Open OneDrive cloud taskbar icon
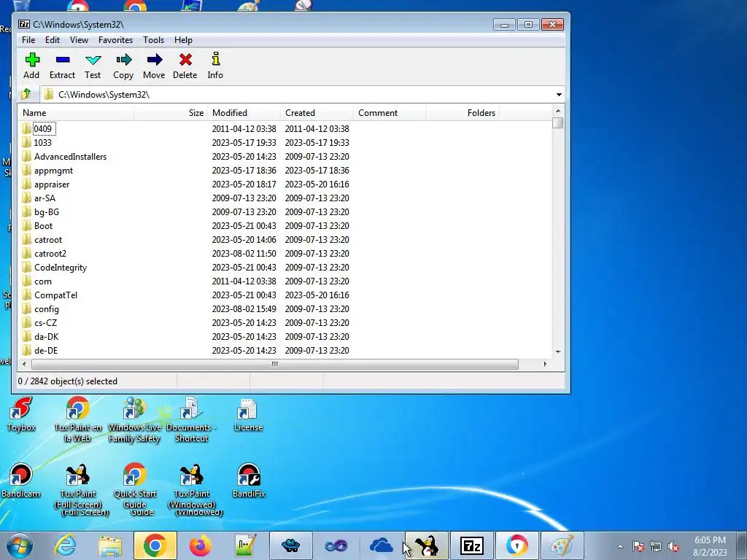 coord(381,545)
